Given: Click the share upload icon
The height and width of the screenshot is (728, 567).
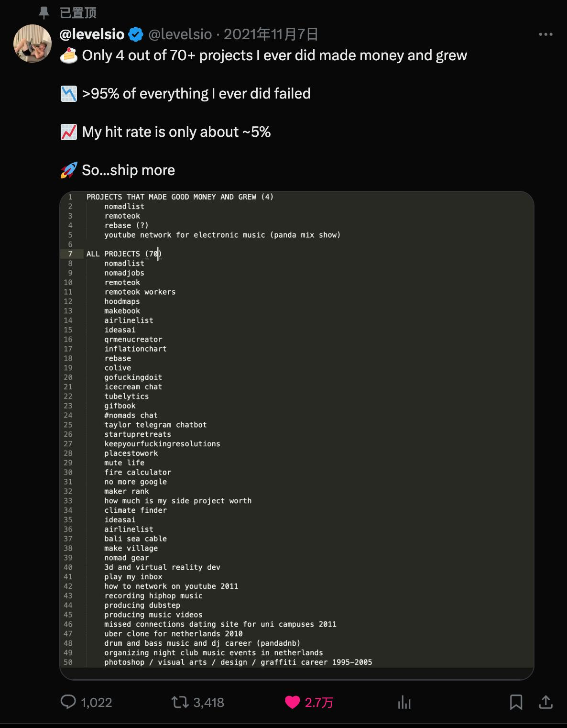Looking at the screenshot, I should 546,702.
